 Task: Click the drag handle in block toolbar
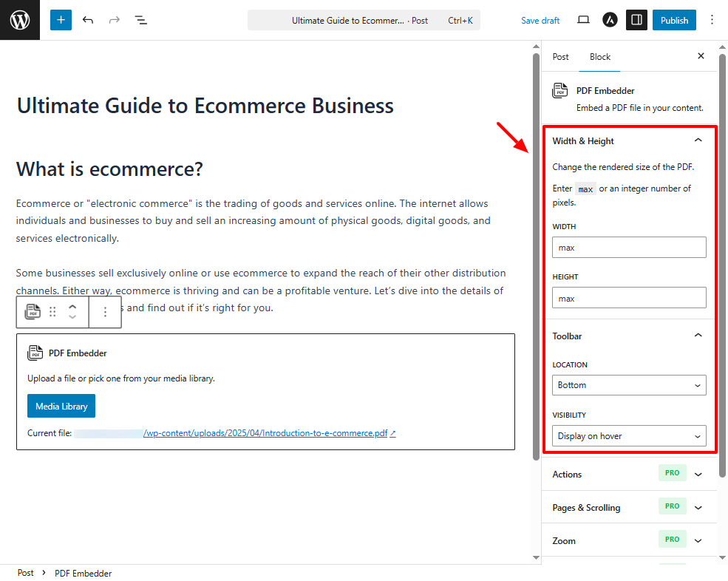coord(52,312)
